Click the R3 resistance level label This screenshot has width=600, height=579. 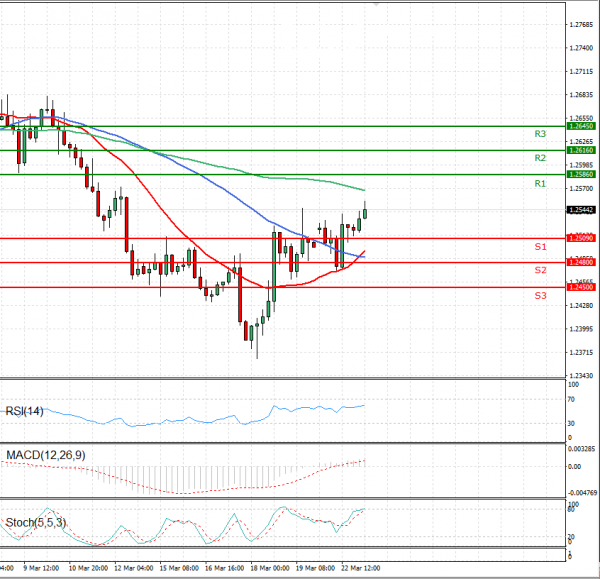[539, 134]
